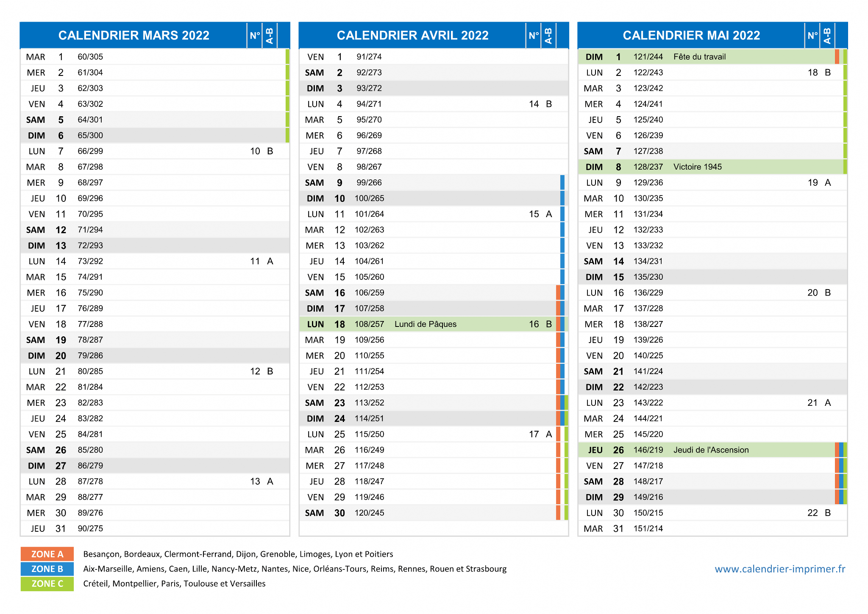Click the A-B column header in April
868x614 pixels.
pyautogui.click(x=548, y=36)
